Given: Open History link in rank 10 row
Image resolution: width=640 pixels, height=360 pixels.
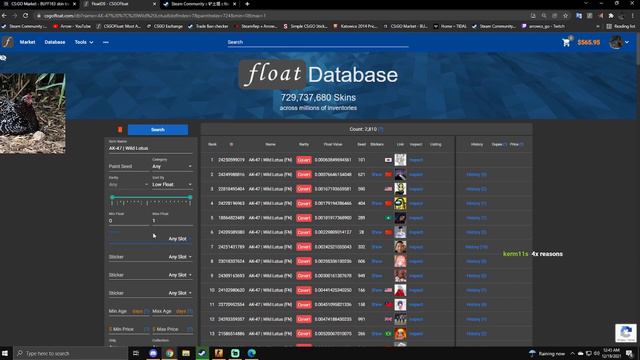Looking at the screenshot, I should click(476, 290).
